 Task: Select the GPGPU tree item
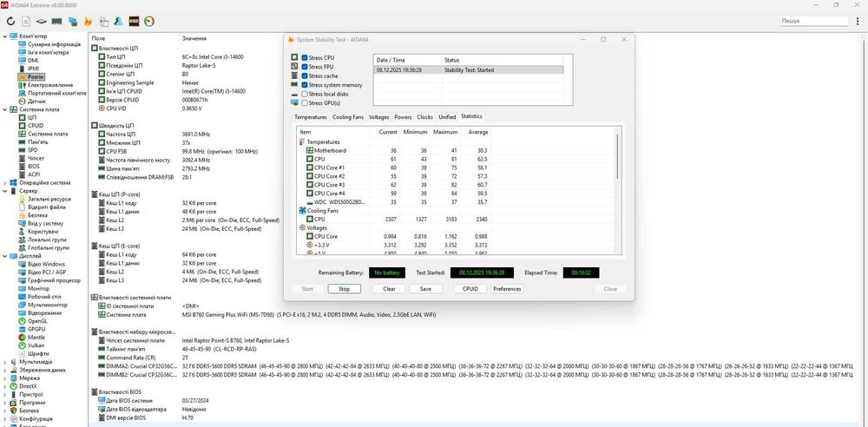click(x=36, y=329)
